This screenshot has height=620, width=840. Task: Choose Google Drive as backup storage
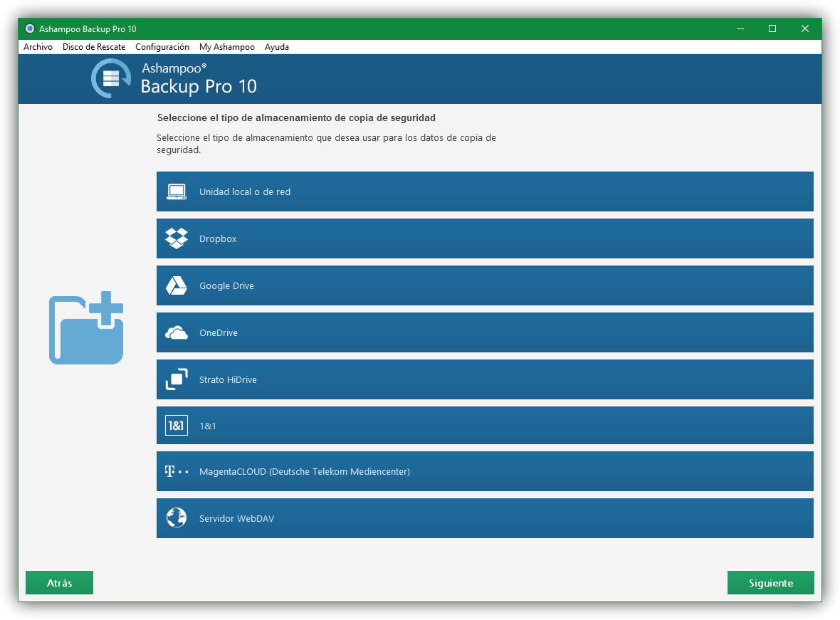tap(485, 285)
